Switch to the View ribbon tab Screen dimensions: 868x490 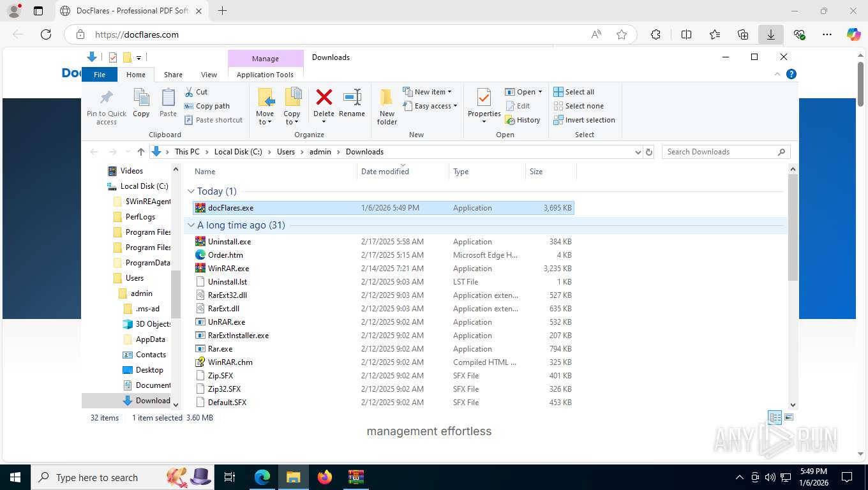point(209,74)
